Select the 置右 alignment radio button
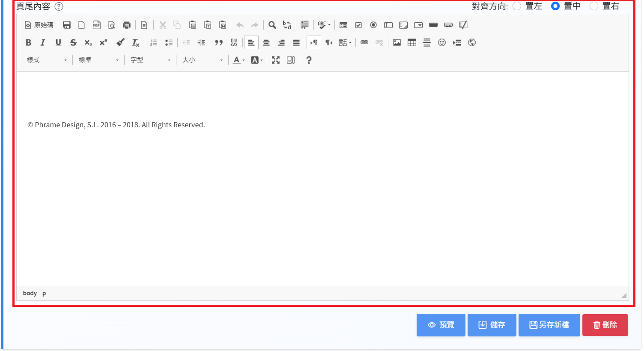This screenshot has height=351, width=644. click(x=594, y=6)
